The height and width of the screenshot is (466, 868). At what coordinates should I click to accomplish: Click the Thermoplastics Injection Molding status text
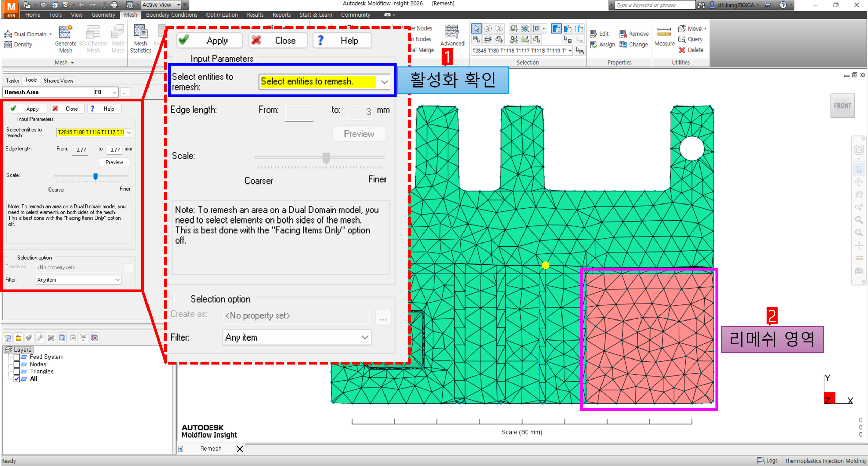[x=825, y=461]
